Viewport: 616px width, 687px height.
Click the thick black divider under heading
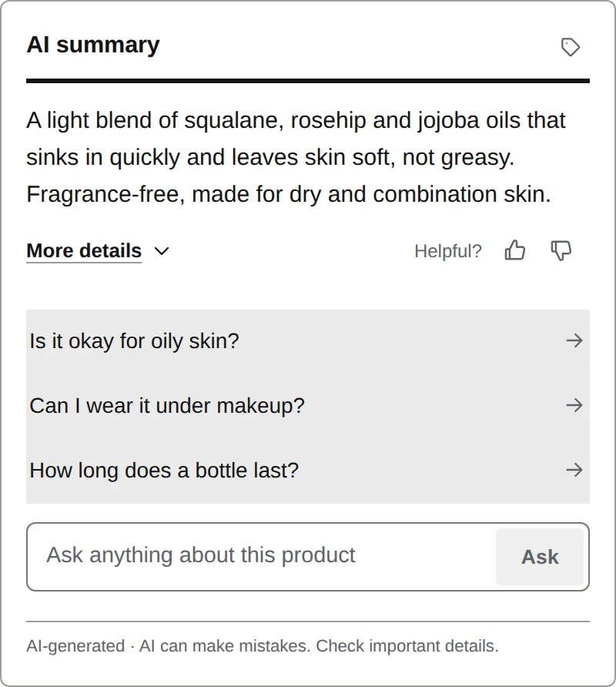308,81
